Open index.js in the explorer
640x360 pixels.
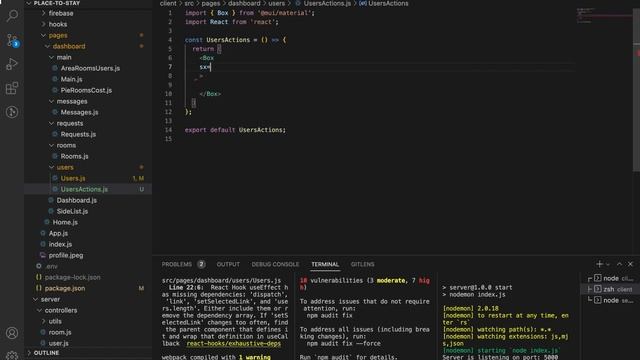60,244
